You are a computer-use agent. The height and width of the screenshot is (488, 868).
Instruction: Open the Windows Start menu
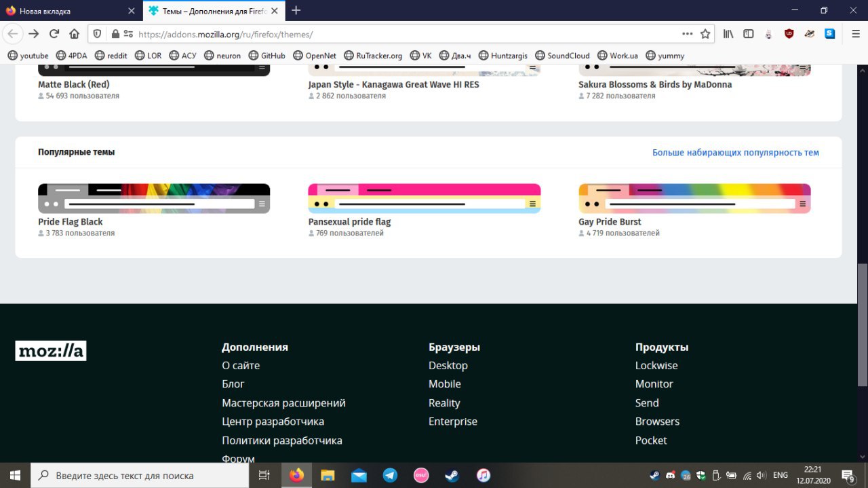(15, 475)
